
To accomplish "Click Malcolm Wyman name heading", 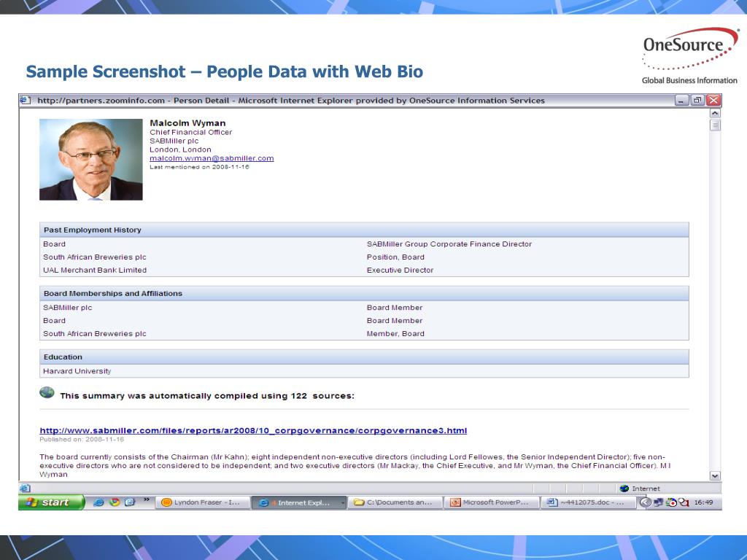I will (187, 122).
